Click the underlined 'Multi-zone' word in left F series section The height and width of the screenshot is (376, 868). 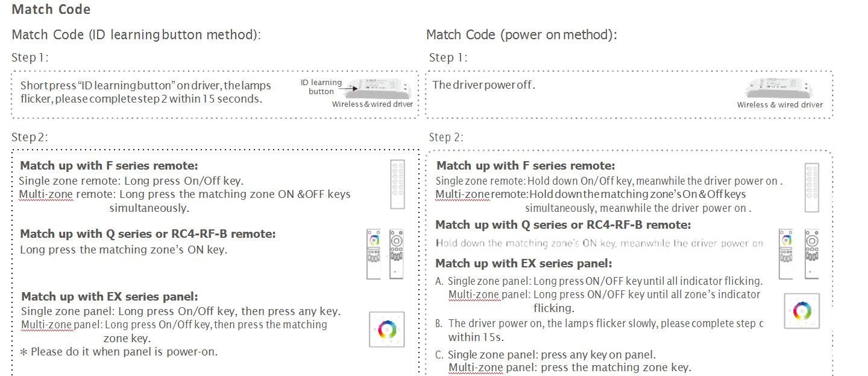tap(46, 194)
